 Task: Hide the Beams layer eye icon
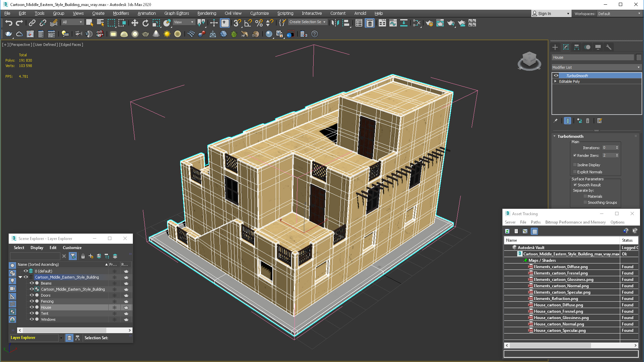pyautogui.click(x=32, y=283)
